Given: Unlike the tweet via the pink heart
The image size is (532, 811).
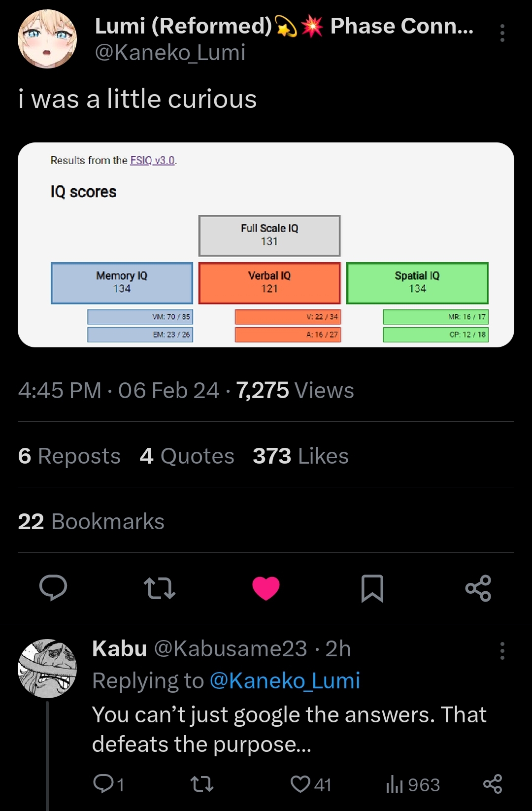Looking at the screenshot, I should point(266,588).
